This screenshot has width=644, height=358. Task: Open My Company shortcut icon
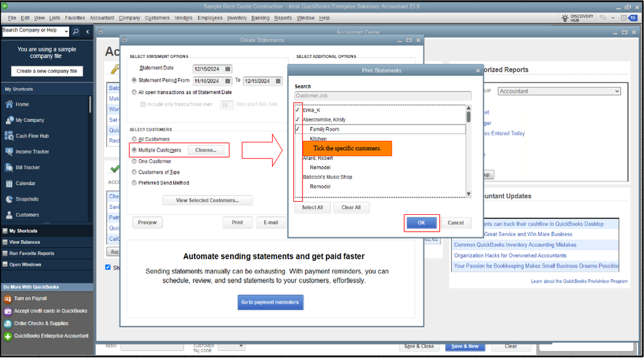(x=10, y=120)
